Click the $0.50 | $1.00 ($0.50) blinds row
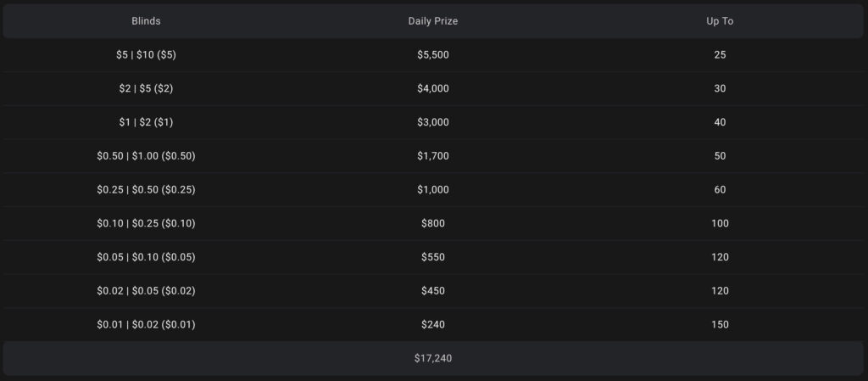Viewport: 868px width, 381px height. tap(146, 156)
